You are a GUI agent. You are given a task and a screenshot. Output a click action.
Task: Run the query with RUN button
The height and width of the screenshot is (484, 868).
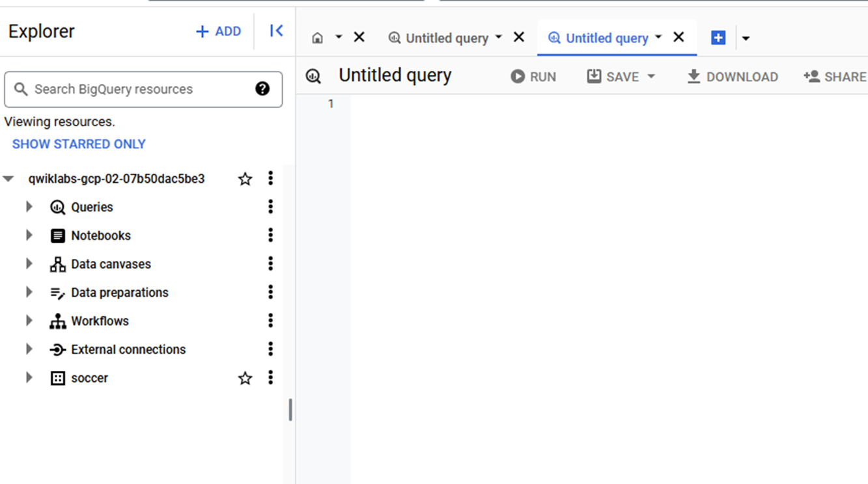533,77
